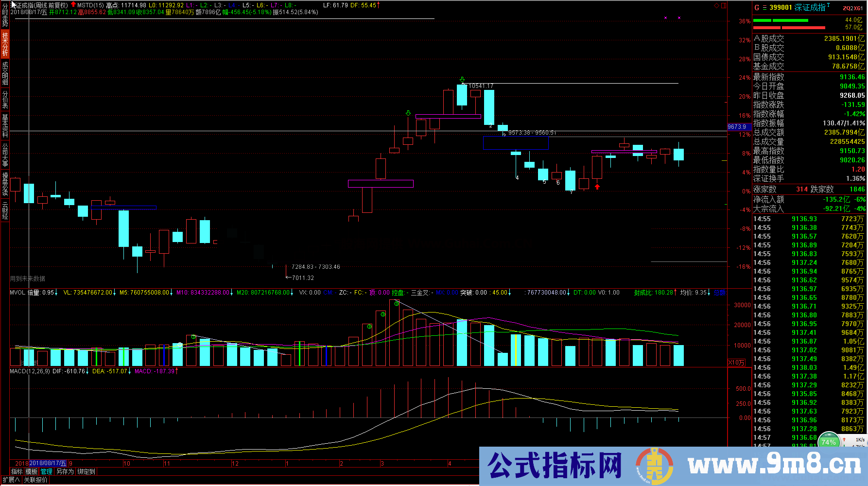Click the 指标 button below the chart
The width and height of the screenshot is (868, 486).
17,471
